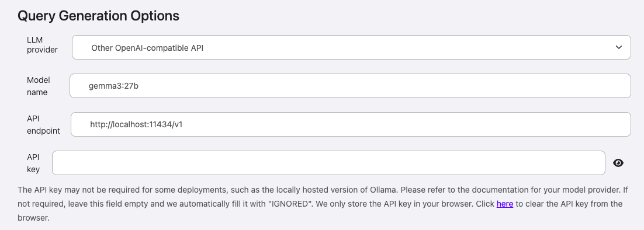This screenshot has height=230, width=644.
Task: Click the 'Model name' label
Action: [x=38, y=86]
